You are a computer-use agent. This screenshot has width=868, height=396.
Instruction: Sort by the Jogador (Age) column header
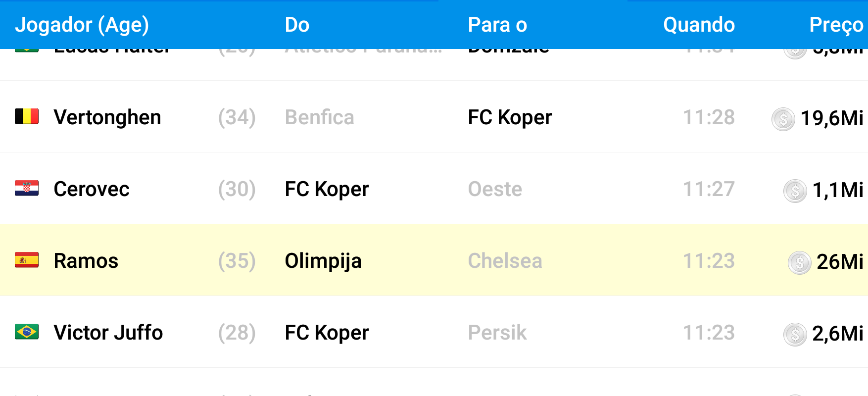click(82, 25)
